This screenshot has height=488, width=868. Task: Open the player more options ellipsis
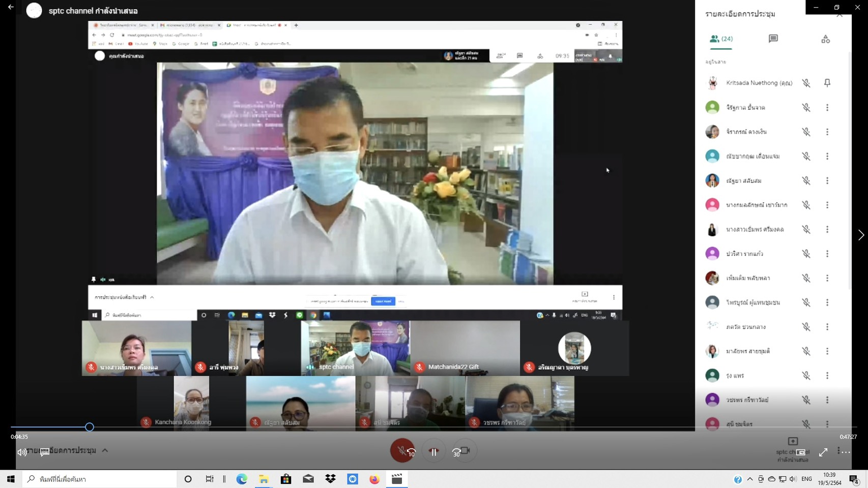click(844, 451)
